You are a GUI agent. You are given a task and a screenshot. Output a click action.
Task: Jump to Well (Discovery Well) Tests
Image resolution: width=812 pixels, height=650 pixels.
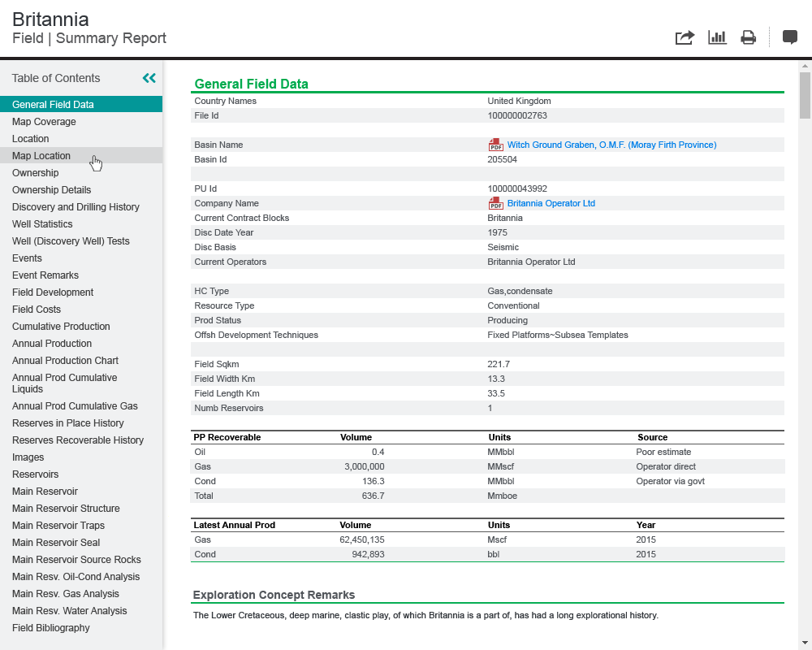pos(71,241)
